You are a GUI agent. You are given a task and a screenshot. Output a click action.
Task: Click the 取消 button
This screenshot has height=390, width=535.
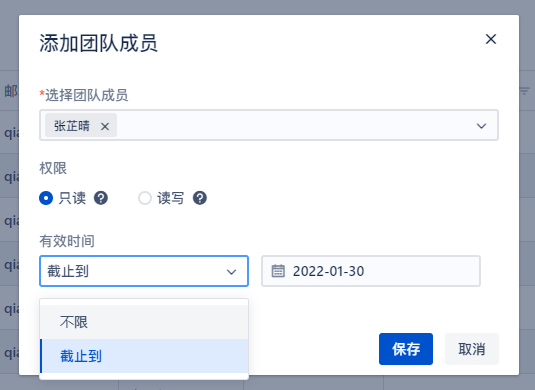click(472, 349)
